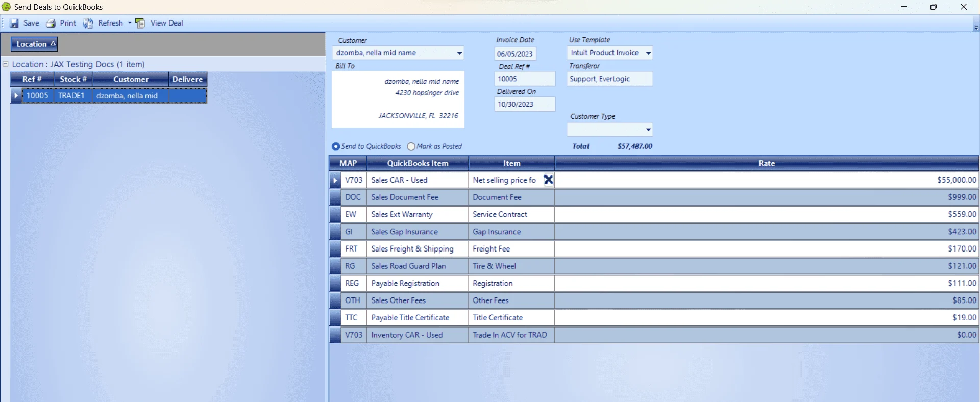The image size is (980, 402).
Task: Click the Payable Title Certificate cell
Action: pyautogui.click(x=418, y=318)
